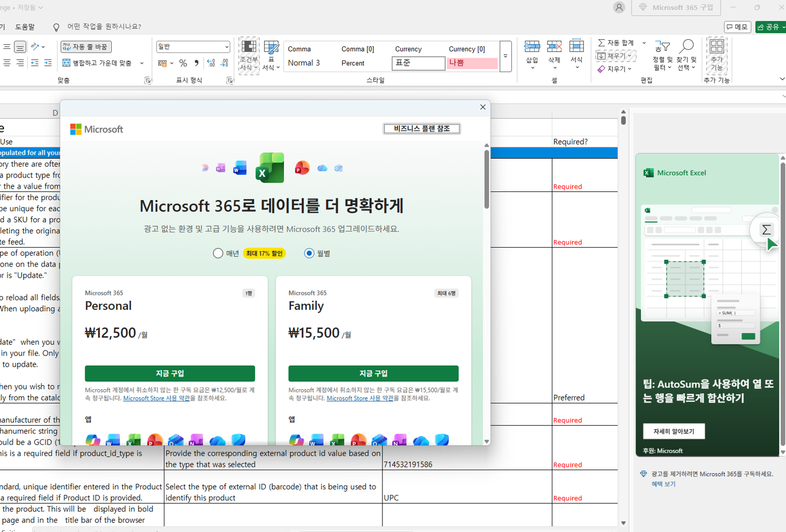The image size is (786, 532).
Task: Open the Help (도움말) menu tab
Action: tap(25, 27)
